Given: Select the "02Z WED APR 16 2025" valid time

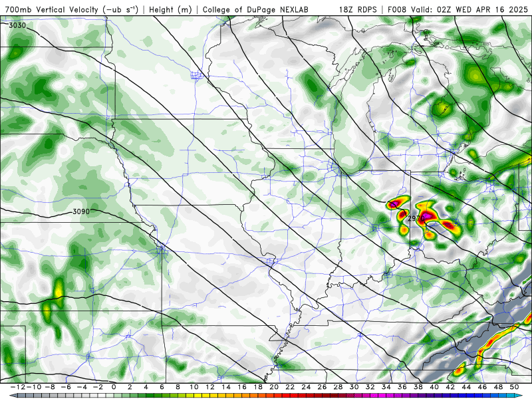Looking at the screenshot, I should click(x=483, y=9).
